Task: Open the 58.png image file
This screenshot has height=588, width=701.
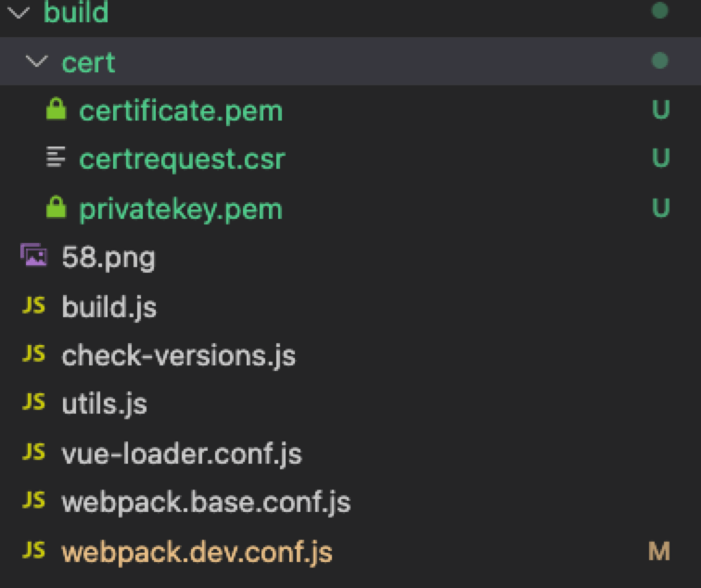Action: click(x=108, y=258)
